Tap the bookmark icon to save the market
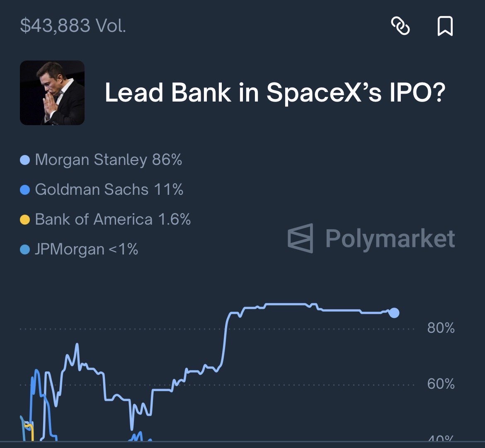485x448 pixels. (x=446, y=26)
